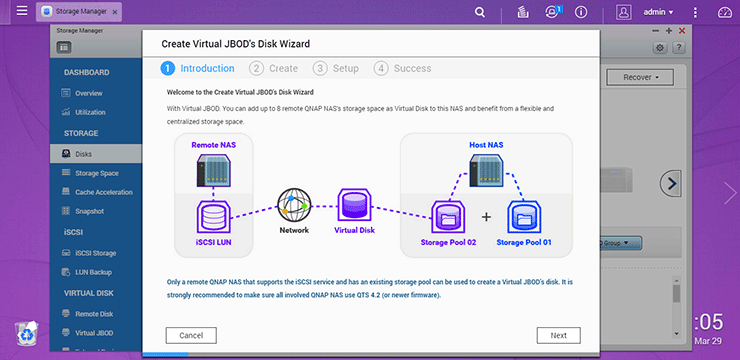Click the LUN Backup sidebar icon
The width and height of the screenshot is (740, 360).
(66, 272)
